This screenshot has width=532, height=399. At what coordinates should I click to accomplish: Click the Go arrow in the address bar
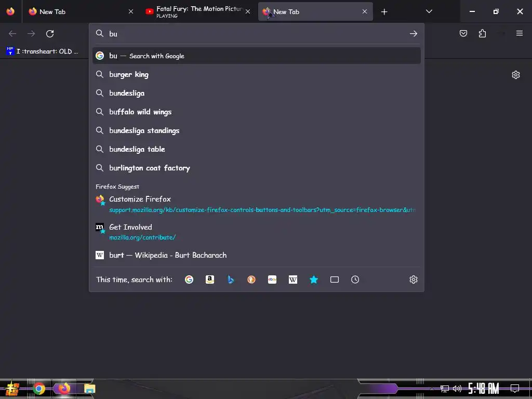click(413, 34)
